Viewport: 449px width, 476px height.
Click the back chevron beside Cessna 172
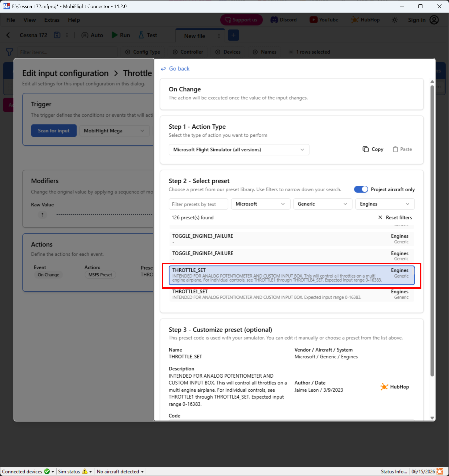tap(8, 35)
